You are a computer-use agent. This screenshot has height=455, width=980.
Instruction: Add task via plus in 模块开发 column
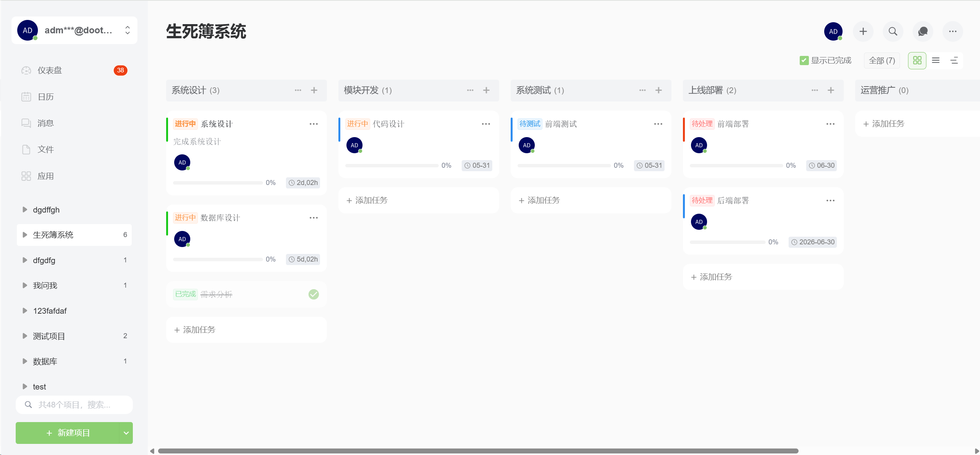pos(486,90)
